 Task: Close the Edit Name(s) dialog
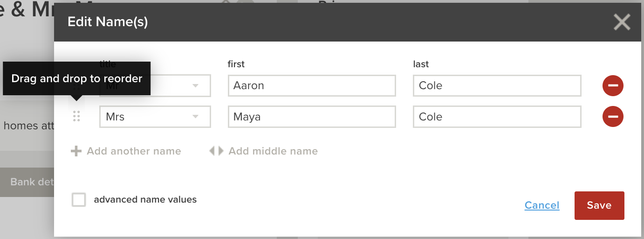point(622,22)
